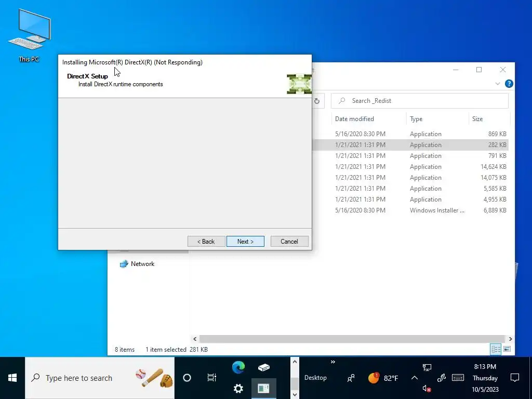Click the baseball search highlight icon
This screenshot has width=532, height=399.
click(x=154, y=378)
